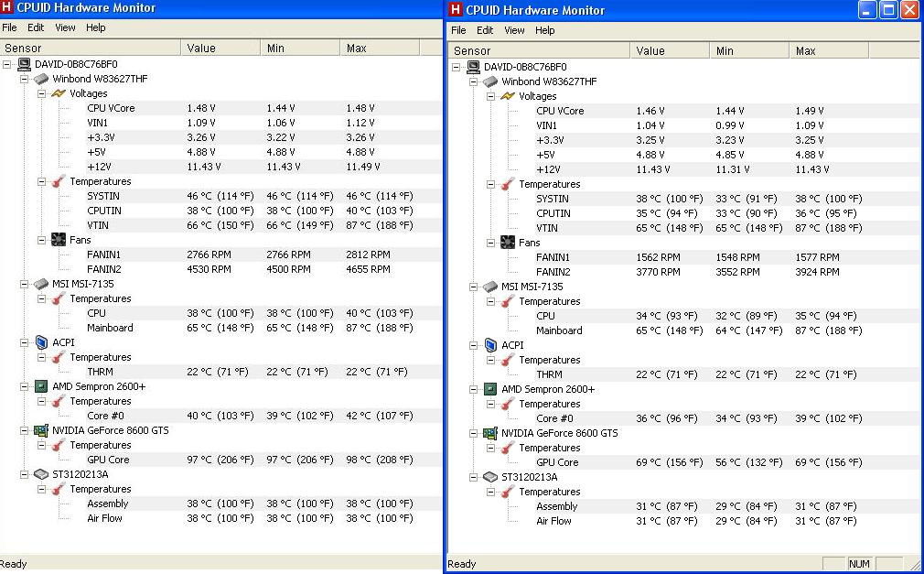Click the Fans icon in left window
Screen dimensions: 924x574
(x=59, y=240)
